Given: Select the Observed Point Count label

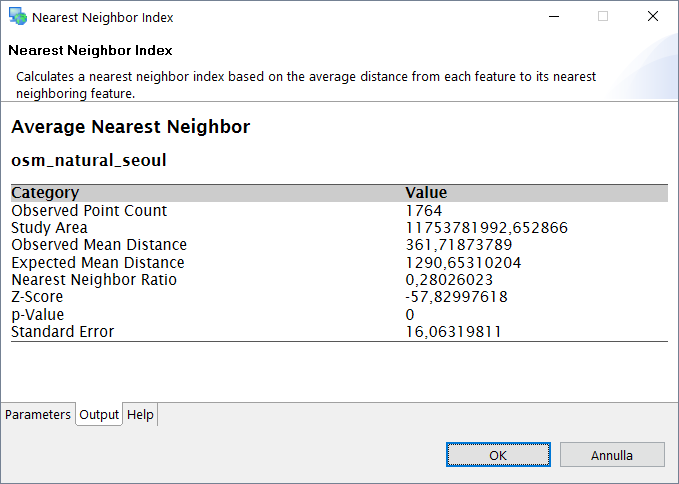Looking at the screenshot, I should click(89, 211).
